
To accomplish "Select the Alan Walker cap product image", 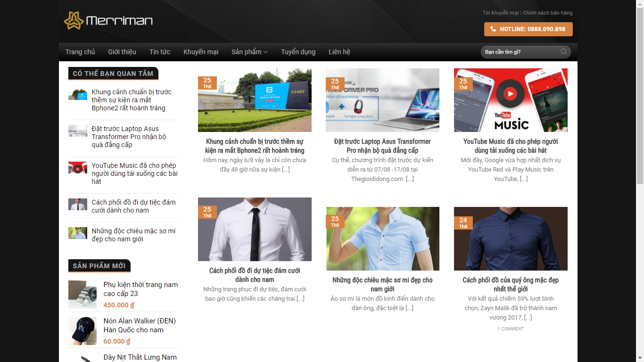I will pyautogui.click(x=83, y=331).
